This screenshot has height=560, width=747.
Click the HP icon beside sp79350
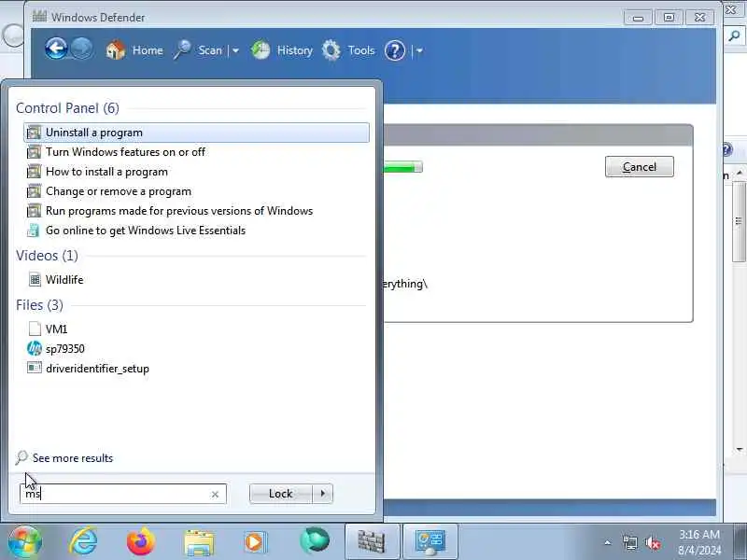pos(35,348)
